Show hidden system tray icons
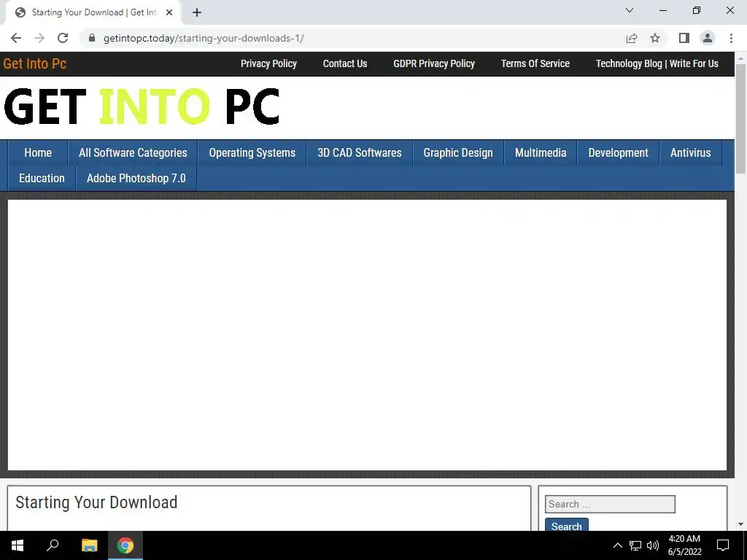Image resolution: width=747 pixels, height=560 pixels. pyautogui.click(x=617, y=545)
